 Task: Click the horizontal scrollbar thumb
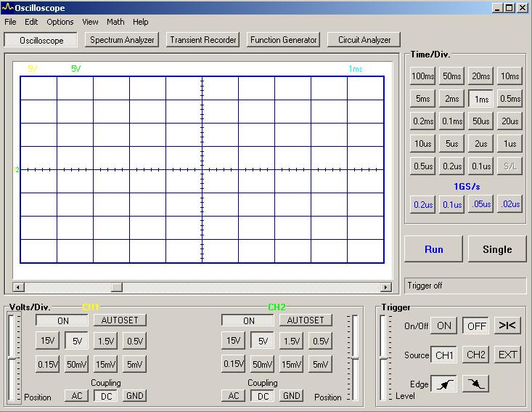[x=116, y=287]
